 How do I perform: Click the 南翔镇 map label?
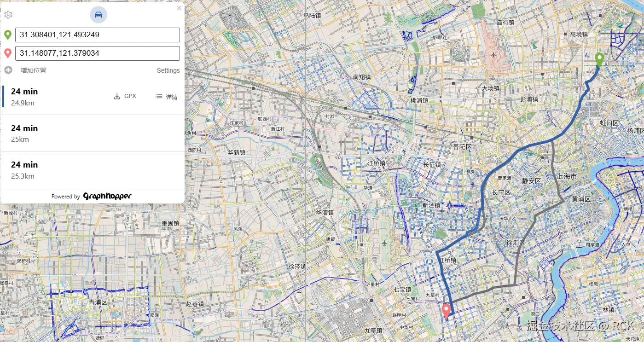[362, 77]
